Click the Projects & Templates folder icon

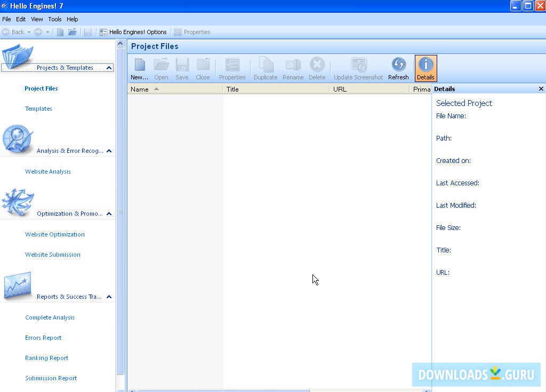coord(18,55)
